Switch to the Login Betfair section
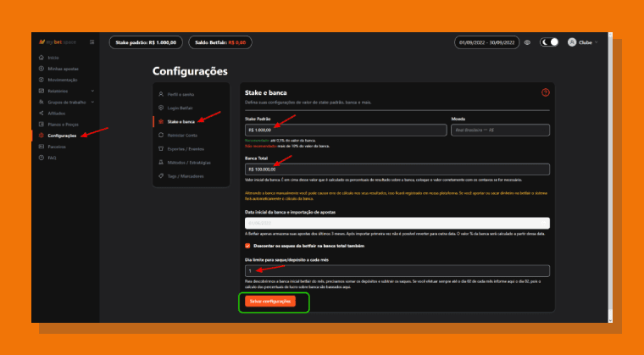Viewport: 644px width, 355px height. (180, 108)
